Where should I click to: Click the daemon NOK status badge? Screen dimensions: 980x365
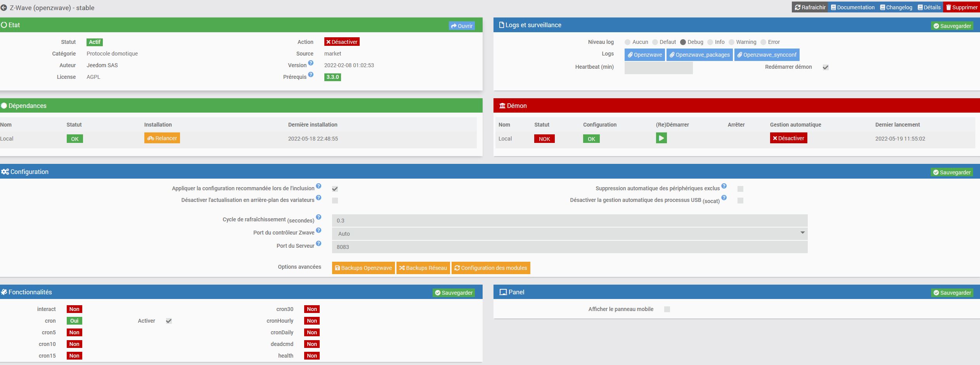pos(544,139)
